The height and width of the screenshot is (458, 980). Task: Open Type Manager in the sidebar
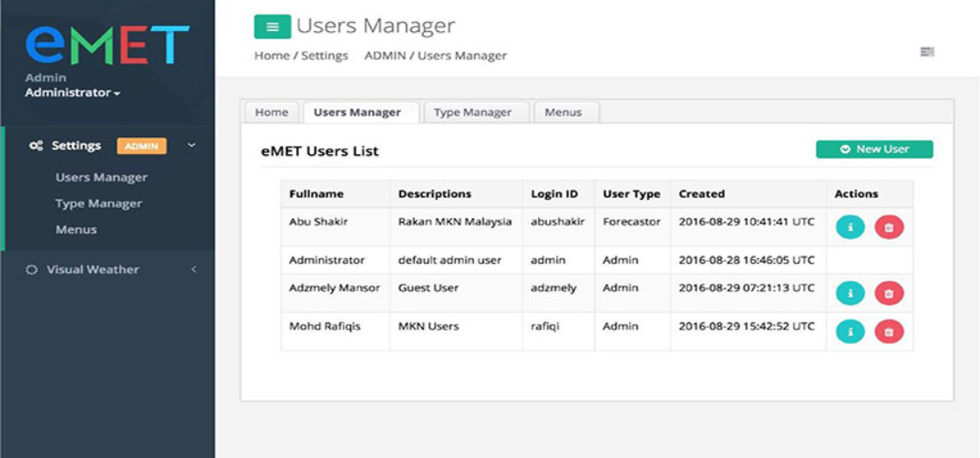pos(98,203)
